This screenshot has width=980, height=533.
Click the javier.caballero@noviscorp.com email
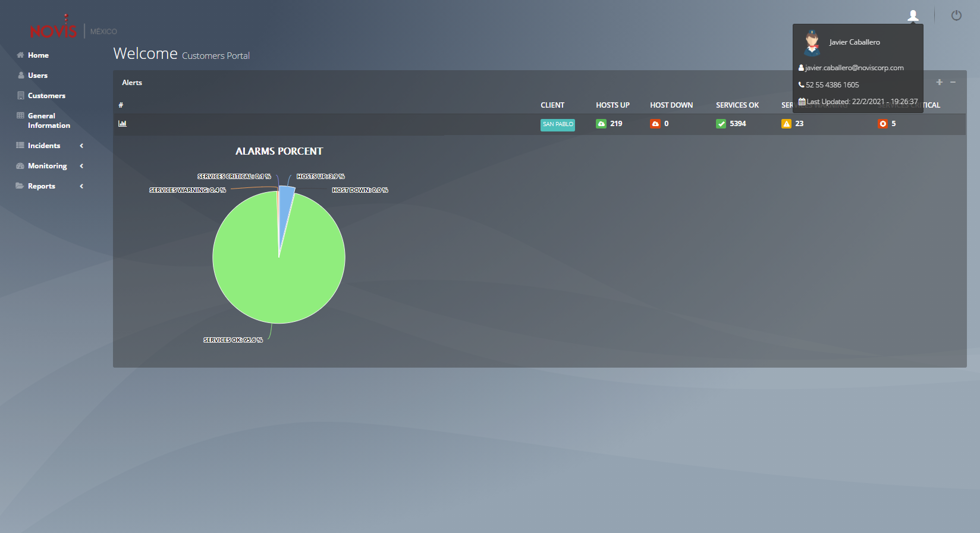coord(854,68)
